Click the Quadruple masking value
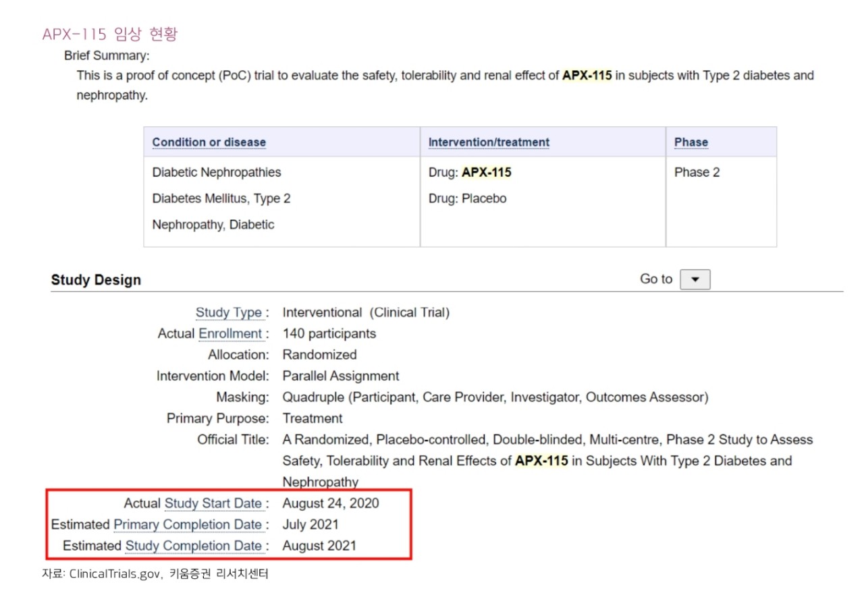The width and height of the screenshot is (864, 616). [x=495, y=397]
